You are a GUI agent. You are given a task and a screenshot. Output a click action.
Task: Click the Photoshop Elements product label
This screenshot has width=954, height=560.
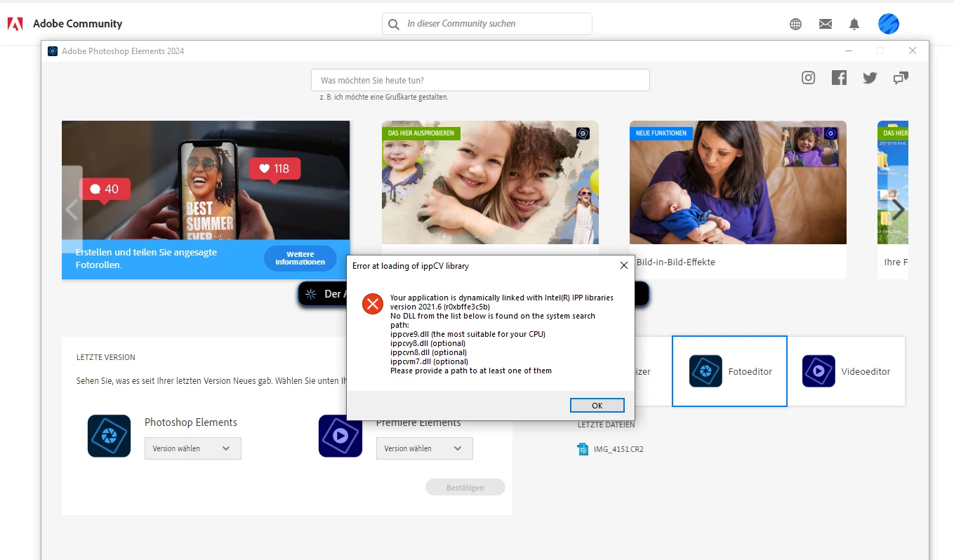(191, 422)
